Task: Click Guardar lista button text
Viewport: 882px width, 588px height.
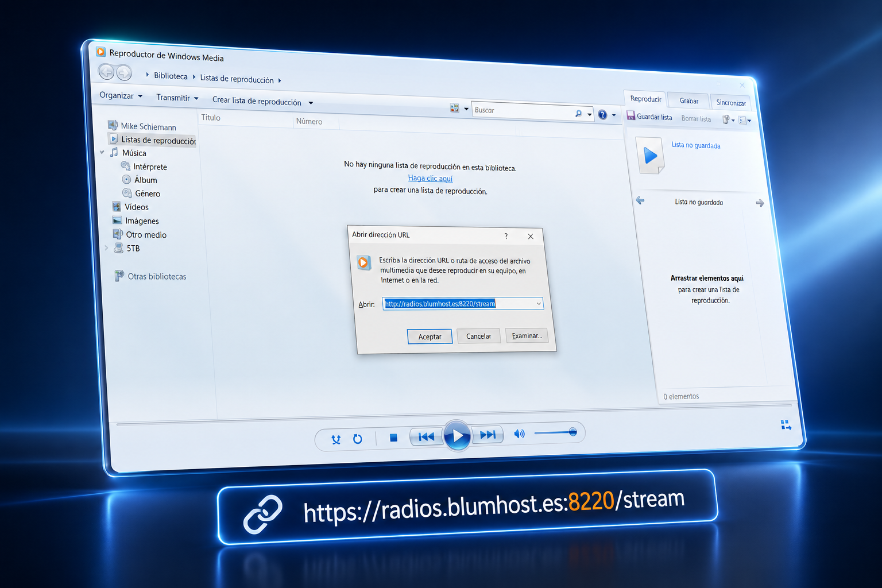Action: (x=654, y=117)
